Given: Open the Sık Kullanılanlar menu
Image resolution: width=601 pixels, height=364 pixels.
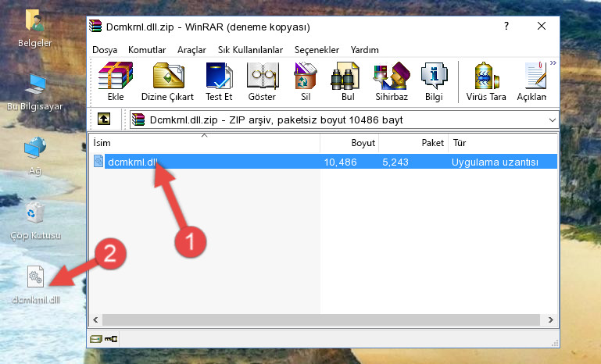Looking at the screenshot, I should click(x=250, y=50).
